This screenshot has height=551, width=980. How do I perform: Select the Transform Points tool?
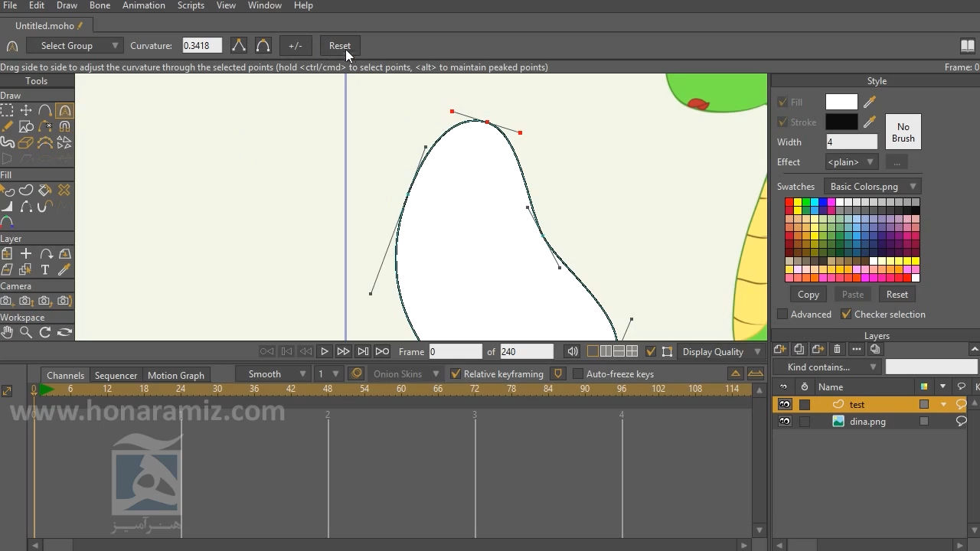tap(26, 110)
